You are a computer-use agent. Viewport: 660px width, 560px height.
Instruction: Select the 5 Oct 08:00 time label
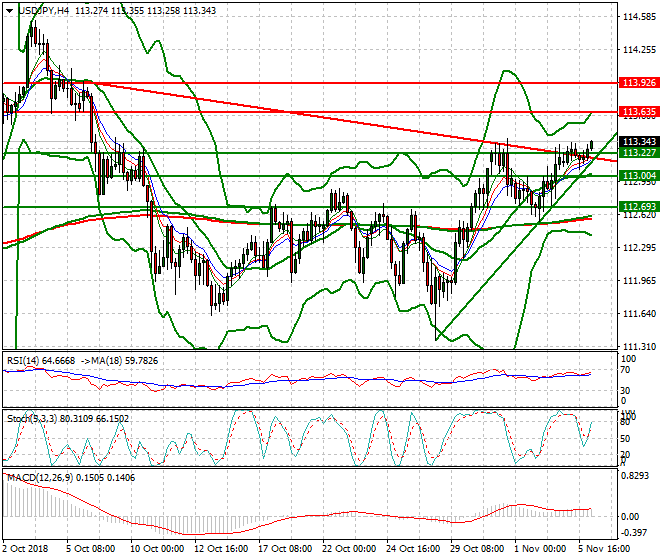(x=90, y=549)
